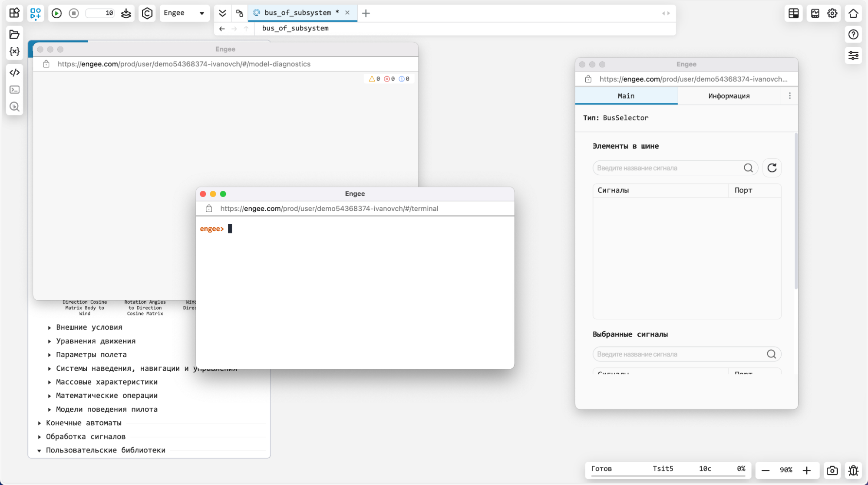Click the terminal window URL bar
The height and width of the screenshot is (485, 868).
pyautogui.click(x=355, y=209)
